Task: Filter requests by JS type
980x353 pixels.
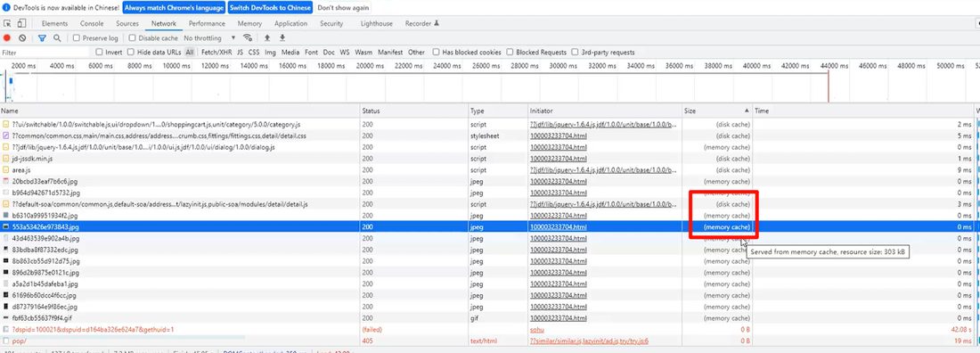Action: 240,53
